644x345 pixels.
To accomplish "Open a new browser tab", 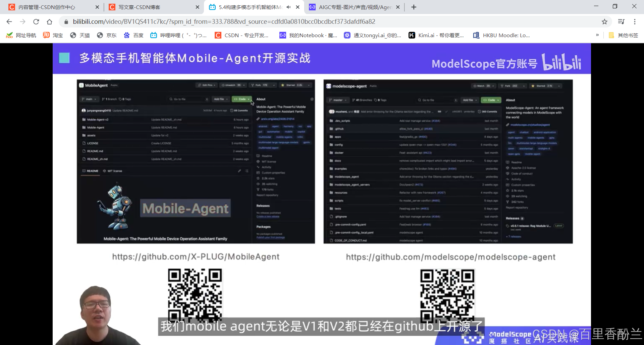I will click(x=414, y=7).
